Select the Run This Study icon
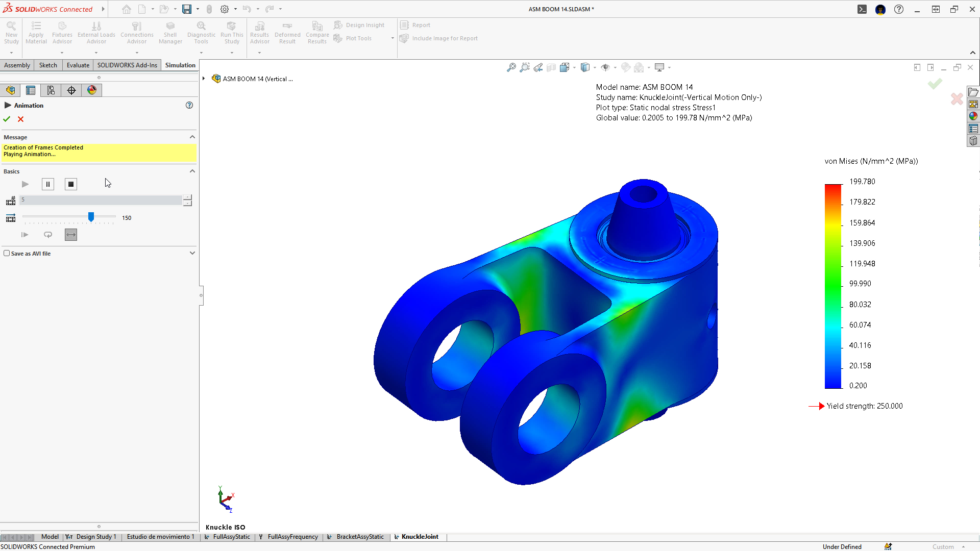This screenshot has height=551, width=980. click(x=232, y=32)
